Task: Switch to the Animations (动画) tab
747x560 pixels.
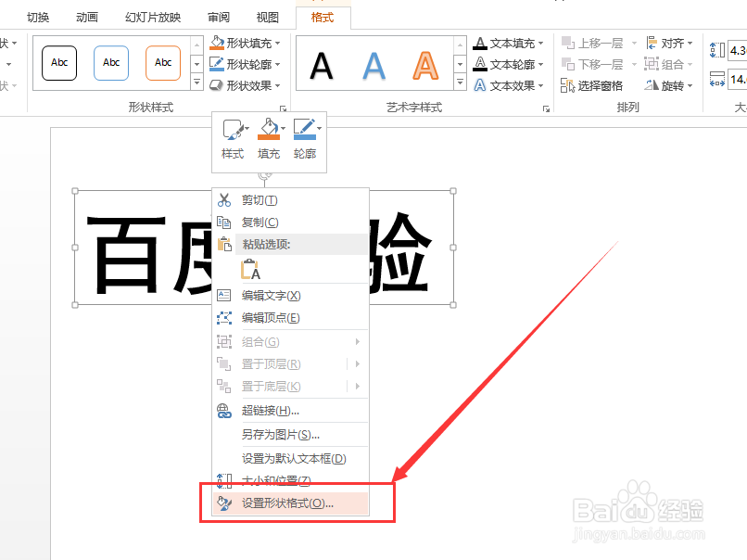Action: (x=87, y=18)
